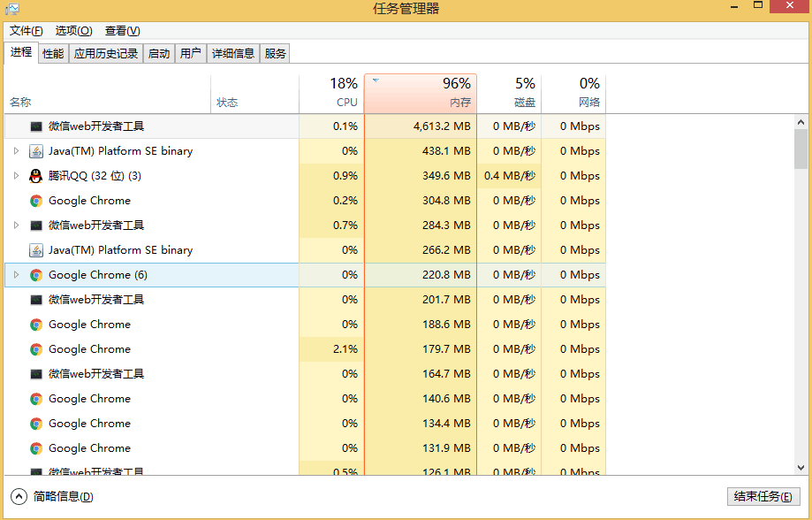Click Java icon of the 438.1 MB process

(35, 151)
